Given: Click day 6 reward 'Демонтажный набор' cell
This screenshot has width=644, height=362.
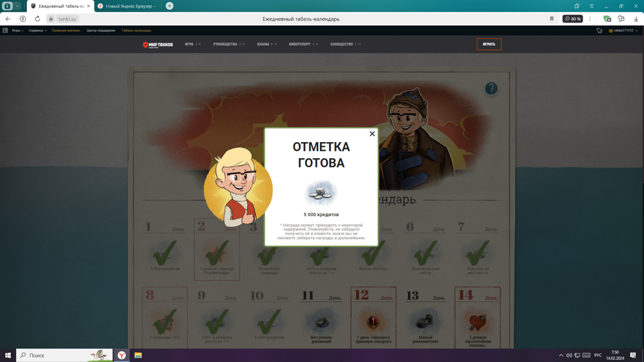Looking at the screenshot, I should (425, 250).
